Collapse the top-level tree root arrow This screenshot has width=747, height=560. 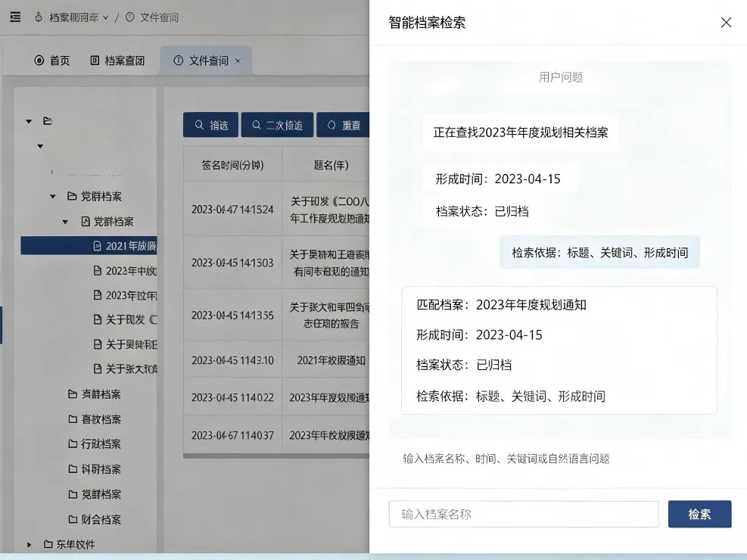click(29, 121)
